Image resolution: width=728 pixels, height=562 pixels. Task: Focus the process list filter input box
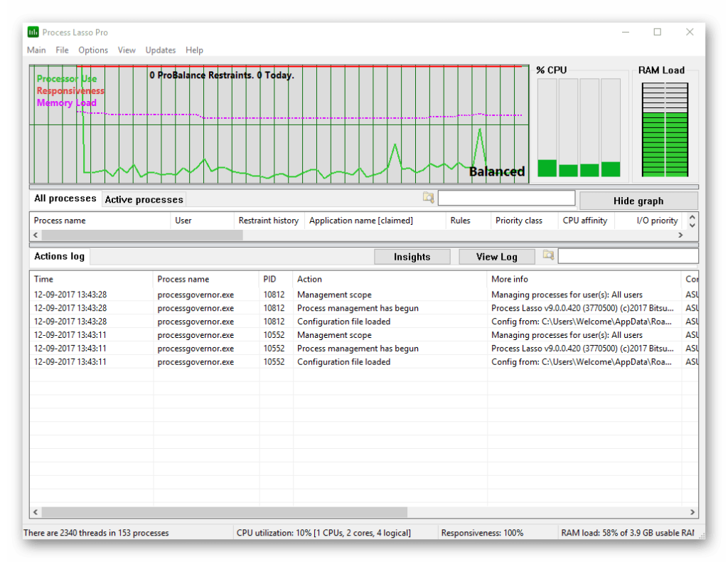point(506,198)
